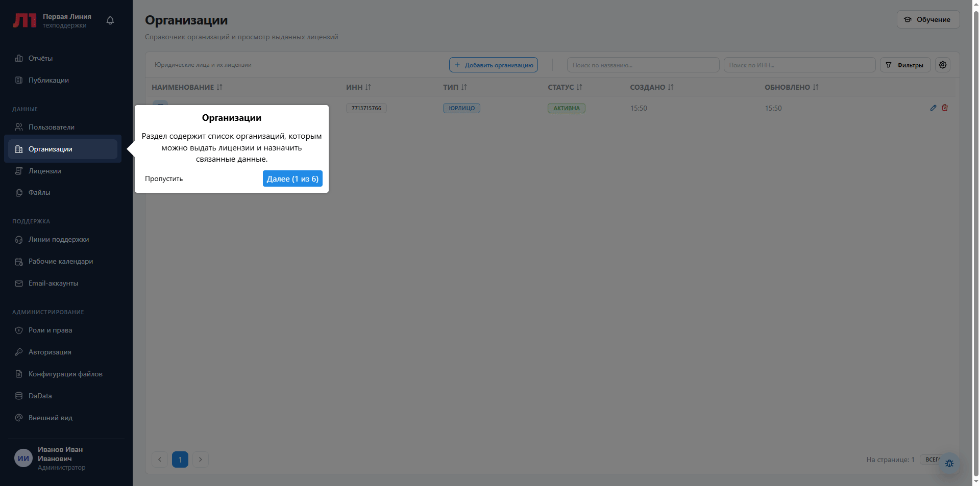Sort by Тип column

[455, 87]
